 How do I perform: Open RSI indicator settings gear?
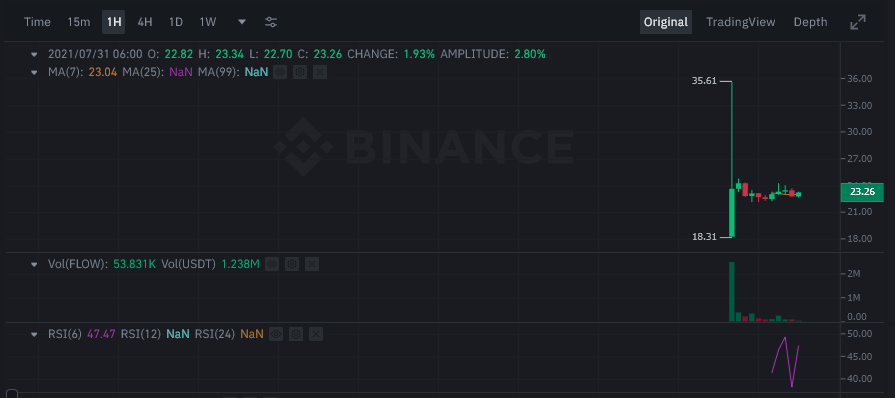tap(296, 334)
